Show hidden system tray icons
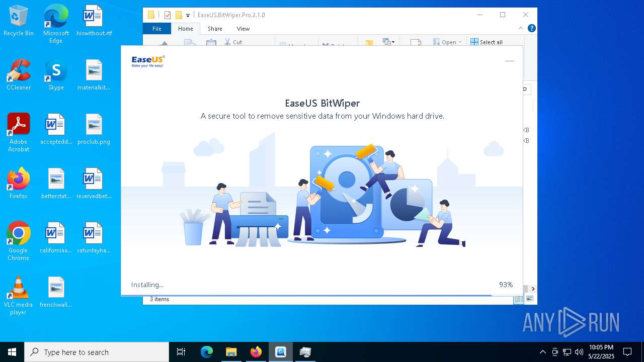Screen dimensions: 644x362 point(542,352)
